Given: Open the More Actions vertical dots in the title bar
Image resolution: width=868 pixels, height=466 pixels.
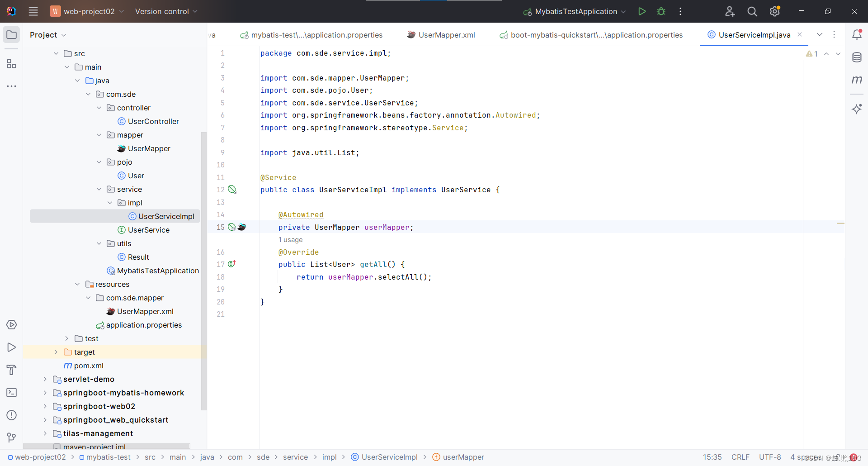Looking at the screenshot, I should pyautogui.click(x=680, y=11).
